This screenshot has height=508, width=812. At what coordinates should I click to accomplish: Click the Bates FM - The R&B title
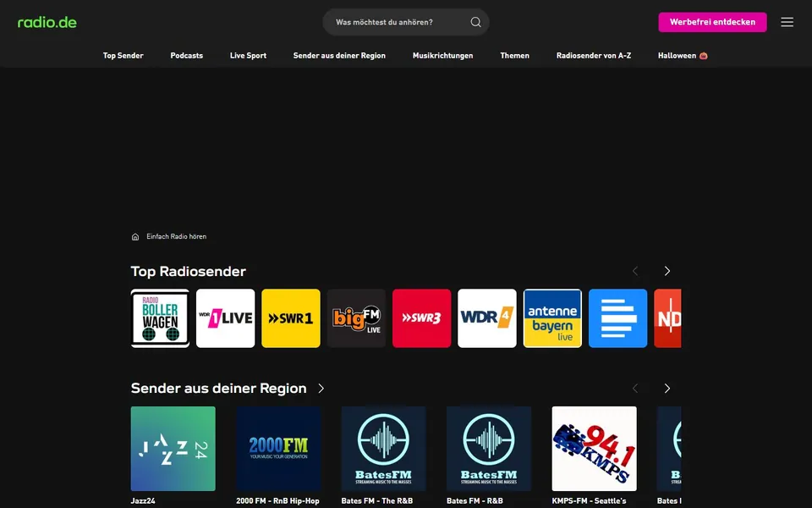(377, 500)
